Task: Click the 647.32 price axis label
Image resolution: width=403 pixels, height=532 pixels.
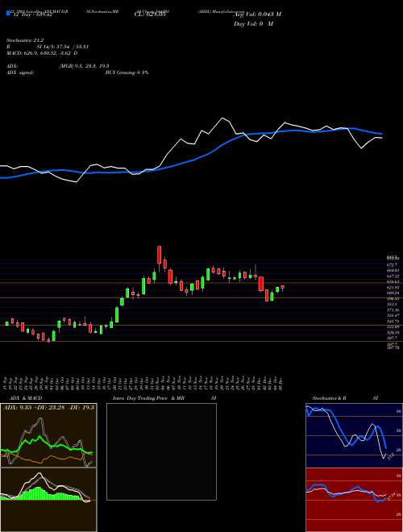Action: pyautogui.click(x=393, y=276)
